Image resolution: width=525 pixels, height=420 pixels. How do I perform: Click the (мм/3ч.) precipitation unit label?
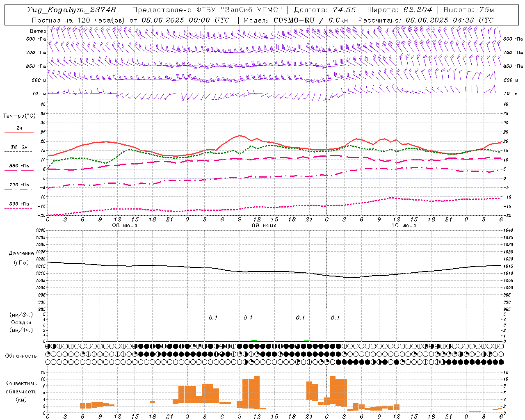pos(21,315)
